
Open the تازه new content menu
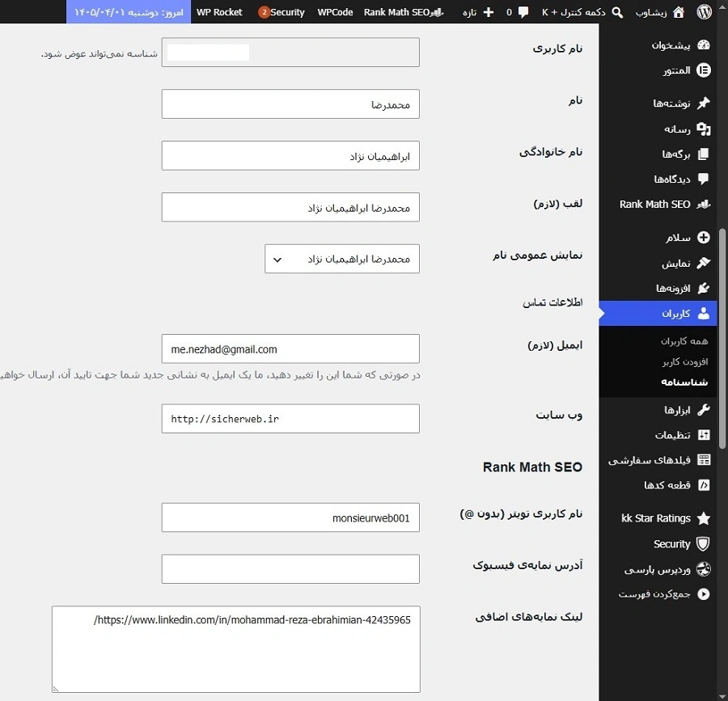(x=478, y=12)
